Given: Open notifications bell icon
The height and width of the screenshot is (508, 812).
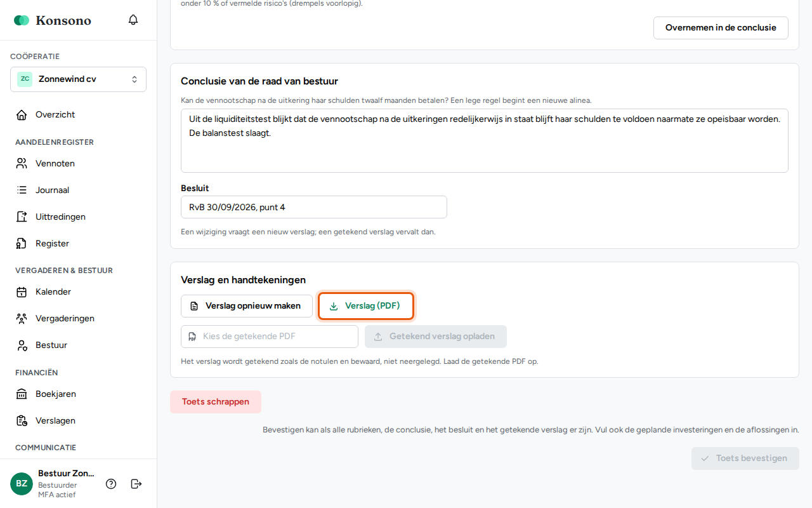Looking at the screenshot, I should coord(133,20).
